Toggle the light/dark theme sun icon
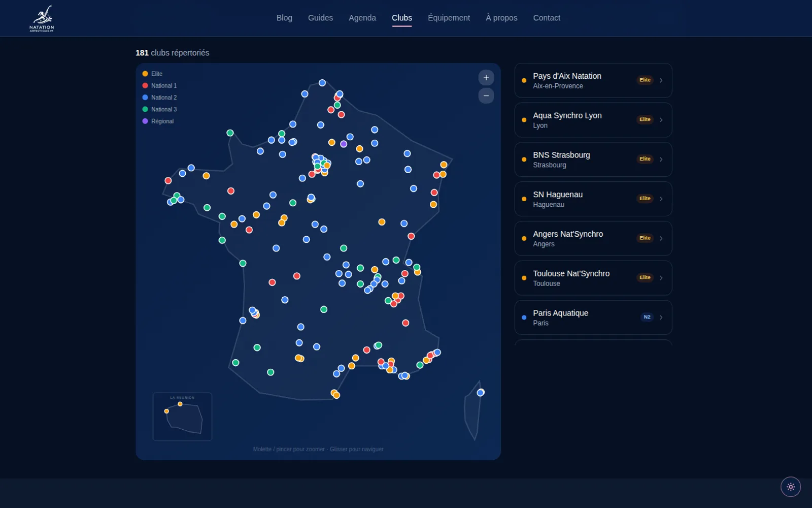The height and width of the screenshot is (508, 812). pyautogui.click(x=791, y=487)
